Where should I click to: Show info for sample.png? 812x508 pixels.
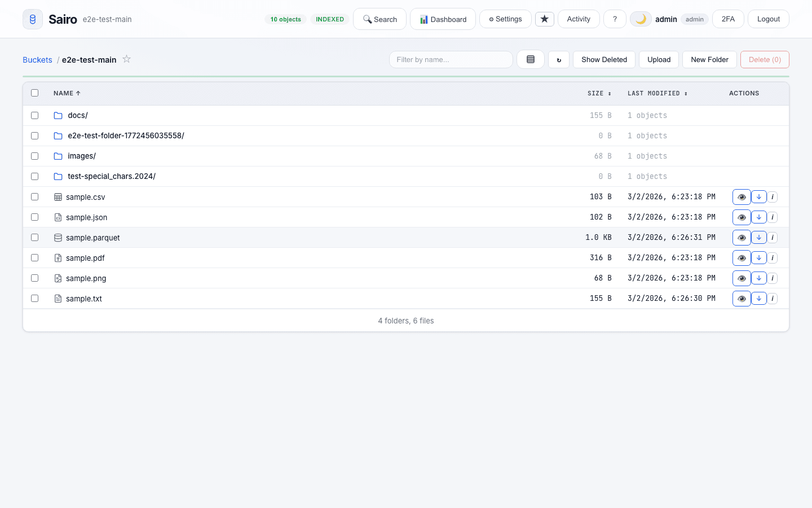(x=773, y=278)
